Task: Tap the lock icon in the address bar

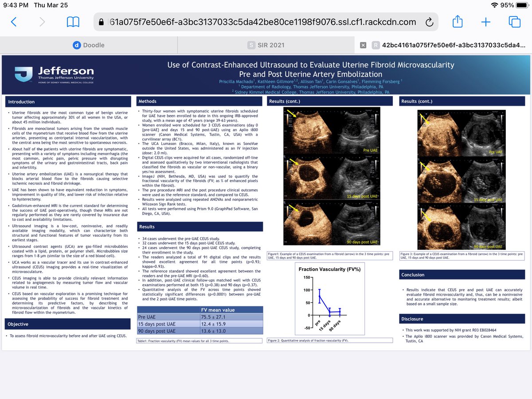Action: click(x=102, y=22)
